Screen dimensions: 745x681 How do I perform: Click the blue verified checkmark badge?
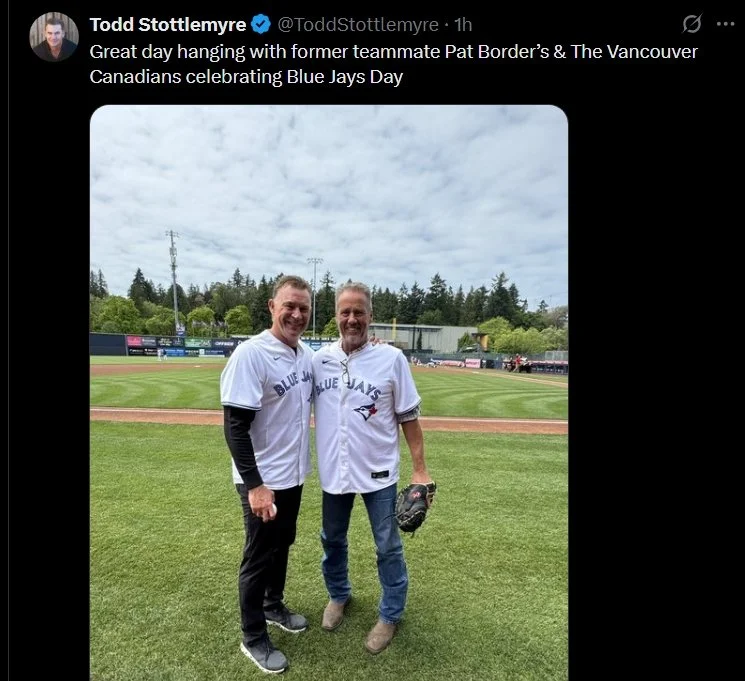pyautogui.click(x=260, y=24)
